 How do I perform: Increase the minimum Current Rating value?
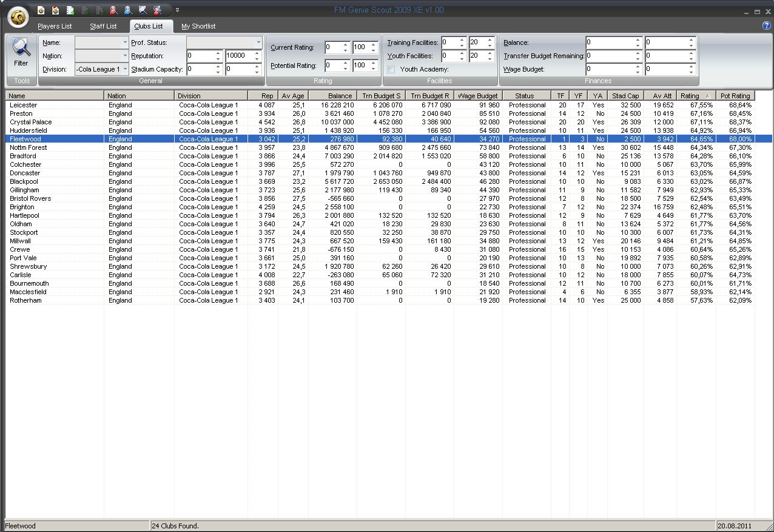pyautogui.click(x=346, y=44)
